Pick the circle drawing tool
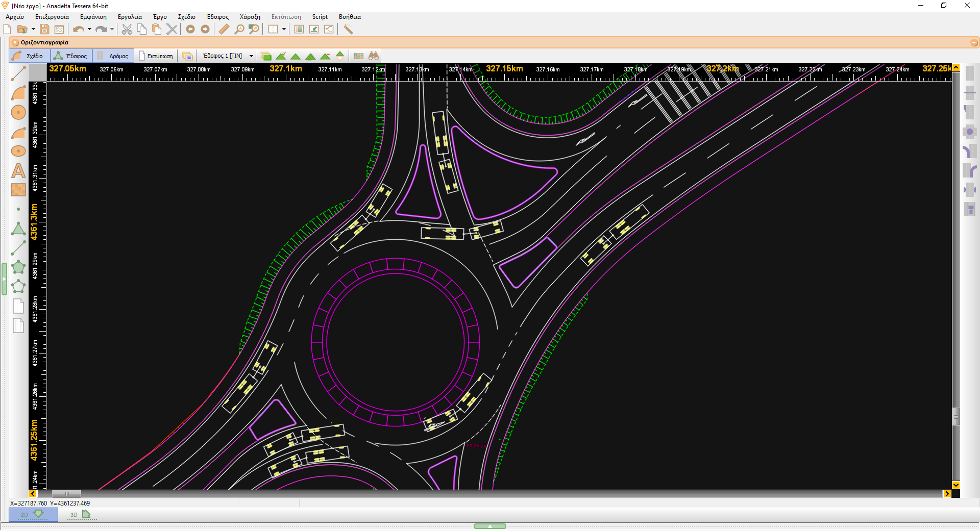980x531 pixels. tap(18, 112)
